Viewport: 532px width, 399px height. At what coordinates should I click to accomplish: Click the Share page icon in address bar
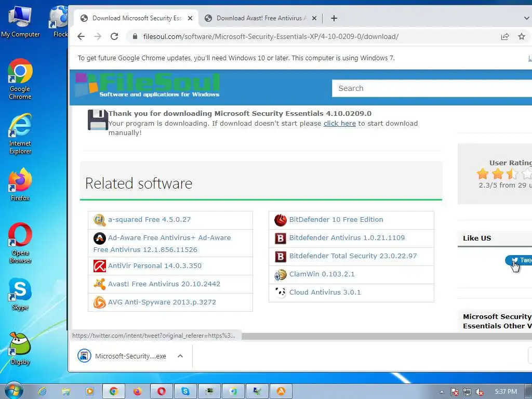click(505, 36)
